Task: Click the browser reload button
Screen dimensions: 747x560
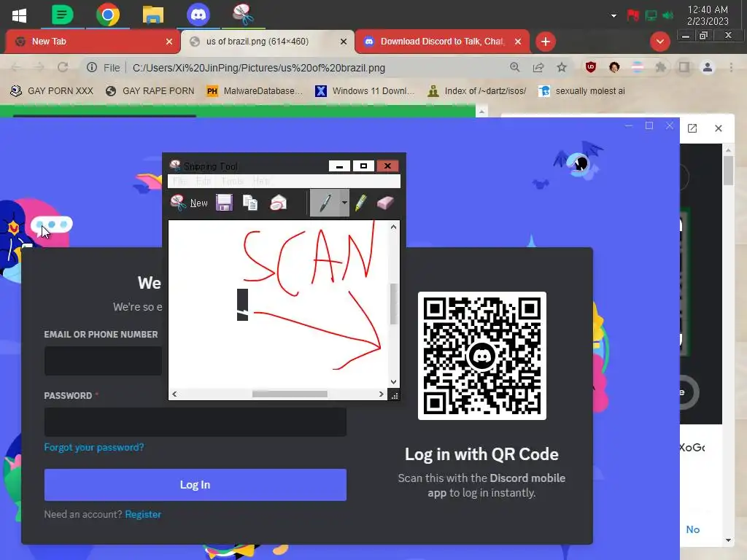Action: pos(63,68)
